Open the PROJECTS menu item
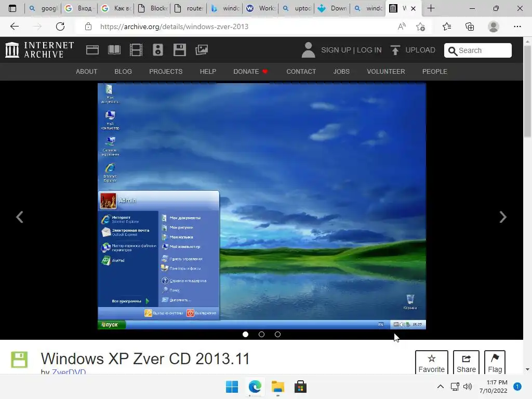 tap(166, 72)
